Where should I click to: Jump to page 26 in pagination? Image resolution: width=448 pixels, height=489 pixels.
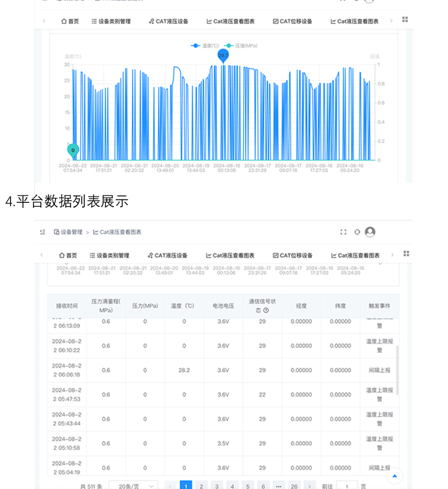coord(295,486)
